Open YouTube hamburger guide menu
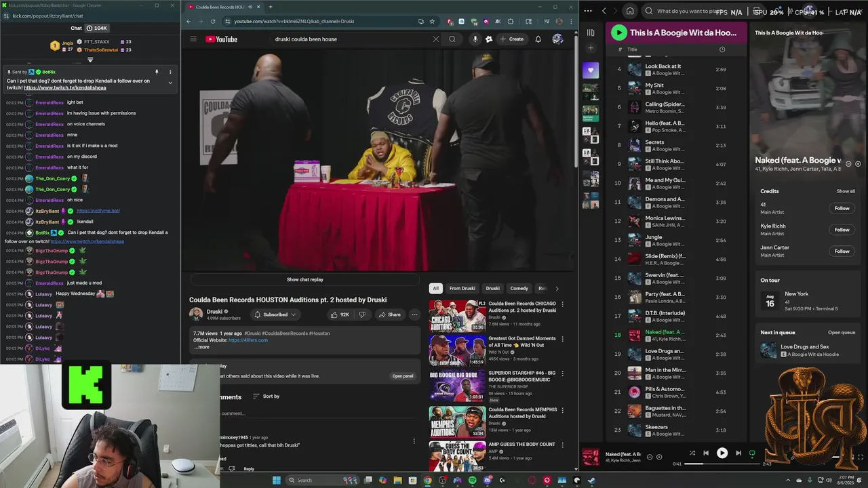 pyautogui.click(x=193, y=39)
